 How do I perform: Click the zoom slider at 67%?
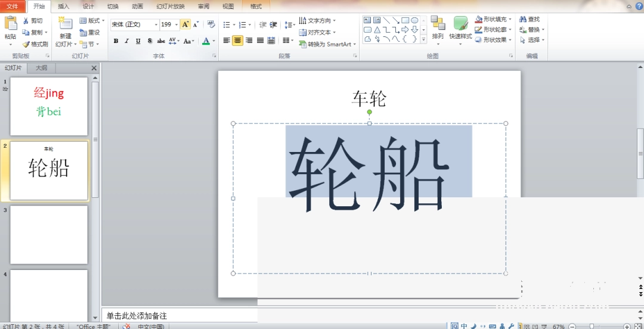click(x=592, y=327)
